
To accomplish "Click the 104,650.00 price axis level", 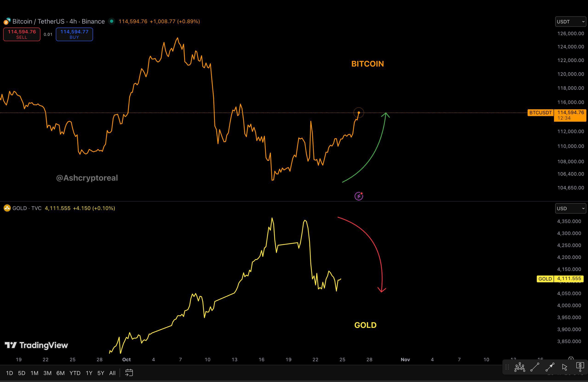I will point(571,188).
